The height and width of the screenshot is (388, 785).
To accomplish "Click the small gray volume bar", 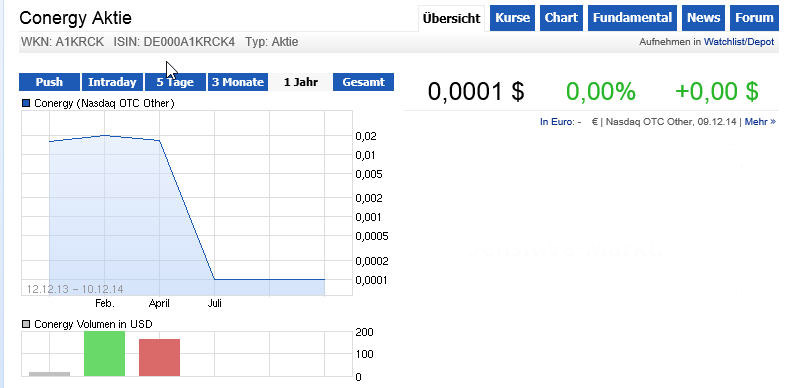I will tap(50, 374).
